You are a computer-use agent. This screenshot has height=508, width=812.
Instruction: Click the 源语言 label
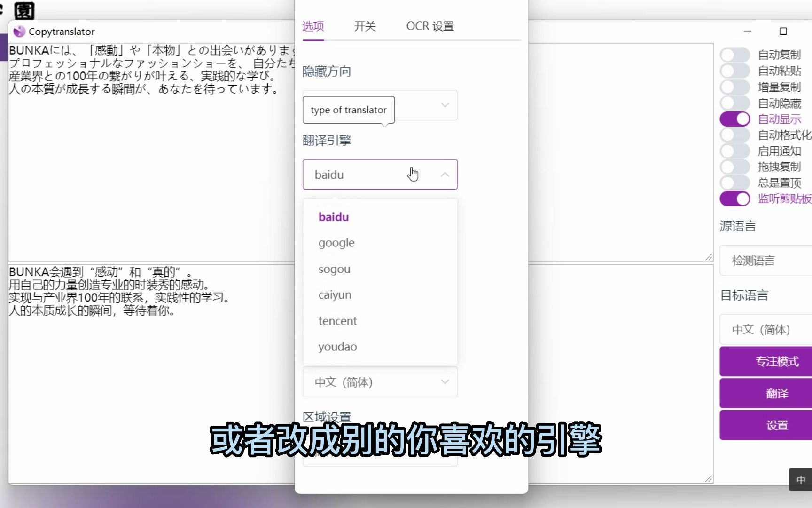coord(738,226)
